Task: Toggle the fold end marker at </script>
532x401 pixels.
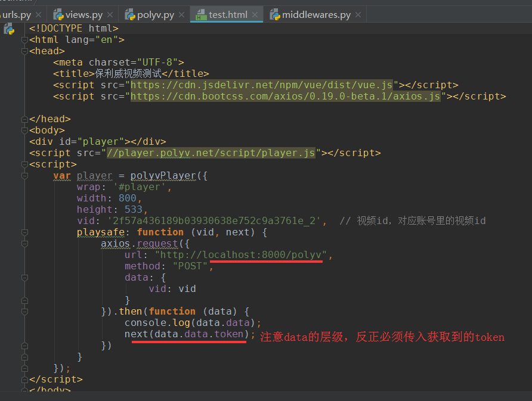Action: point(24,380)
